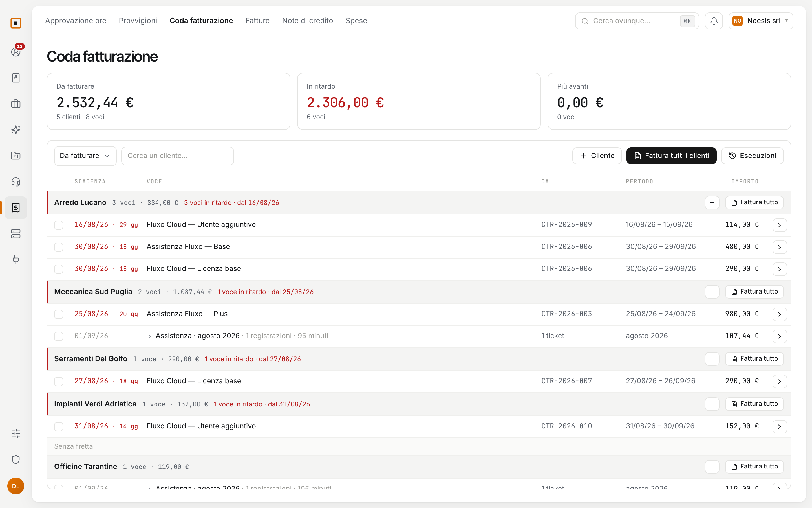Open the notifications bell
812x508 pixels.
(714, 21)
